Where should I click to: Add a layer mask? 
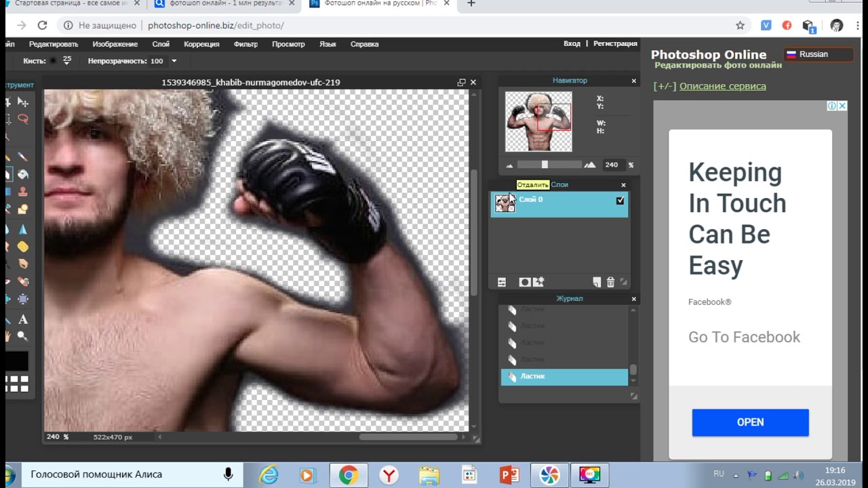pyautogui.click(x=524, y=282)
